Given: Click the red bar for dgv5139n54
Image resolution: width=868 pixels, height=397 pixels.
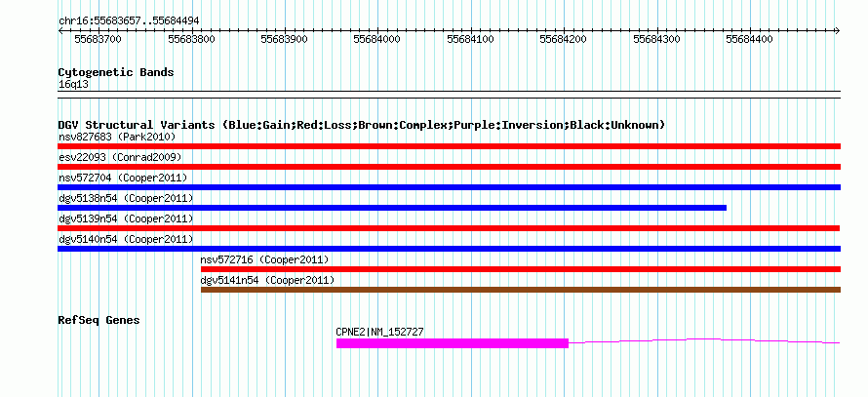Looking at the screenshot, I should click(x=449, y=228).
